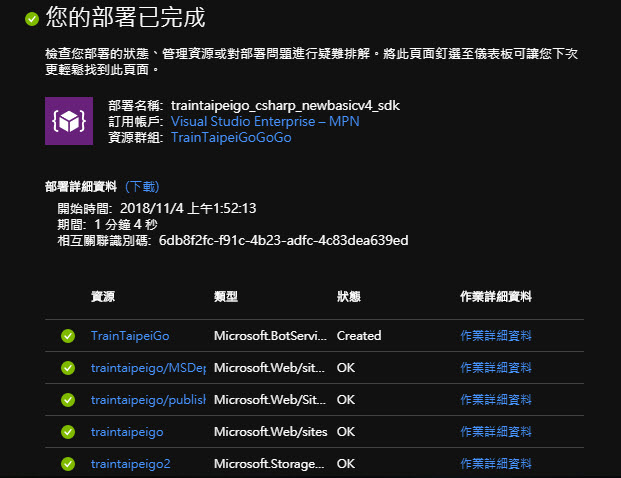Screen dimensions: 621x478
Task: Click the 作業詳細資料 column header
Action: 496,297
